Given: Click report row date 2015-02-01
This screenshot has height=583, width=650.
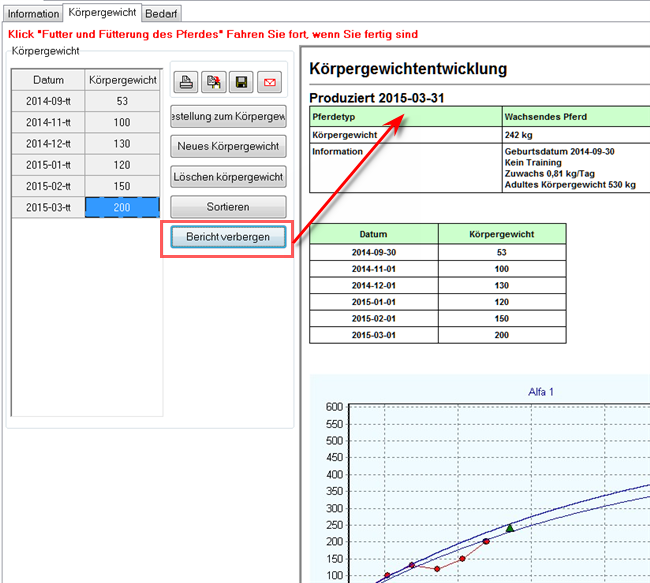Looking at the screenshot, I should [x=374, y=319].
